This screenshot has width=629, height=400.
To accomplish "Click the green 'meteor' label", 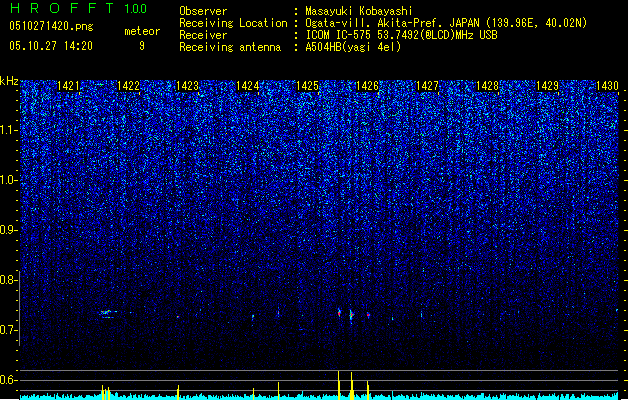I will click(142, 31).
